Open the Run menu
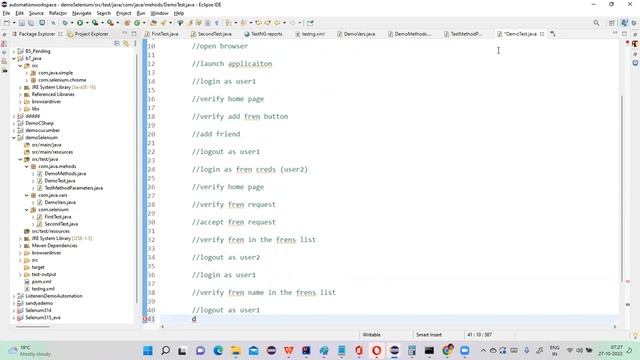Image resolution: width=640 pixels, height=360 pixels. point(141,13)
